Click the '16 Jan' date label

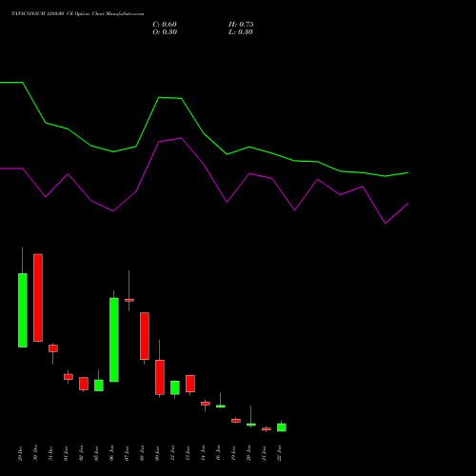tap(218, 453)
